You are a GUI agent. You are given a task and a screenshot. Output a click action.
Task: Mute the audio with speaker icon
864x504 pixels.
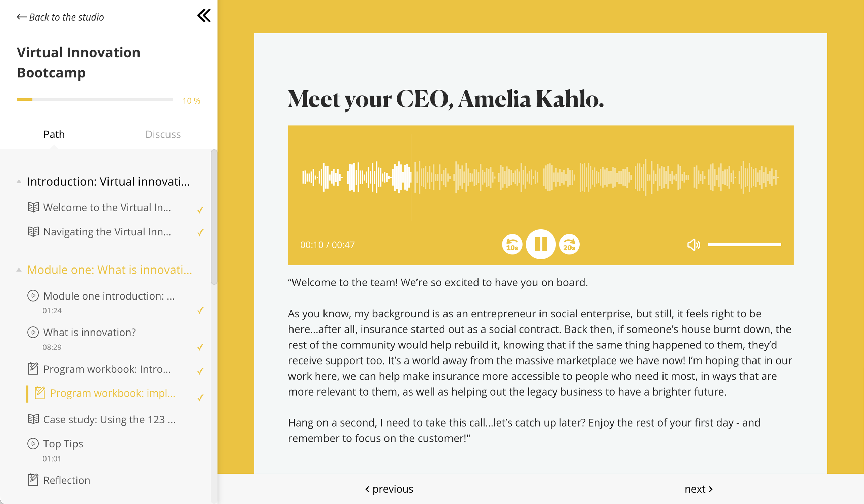click(693, 245)
